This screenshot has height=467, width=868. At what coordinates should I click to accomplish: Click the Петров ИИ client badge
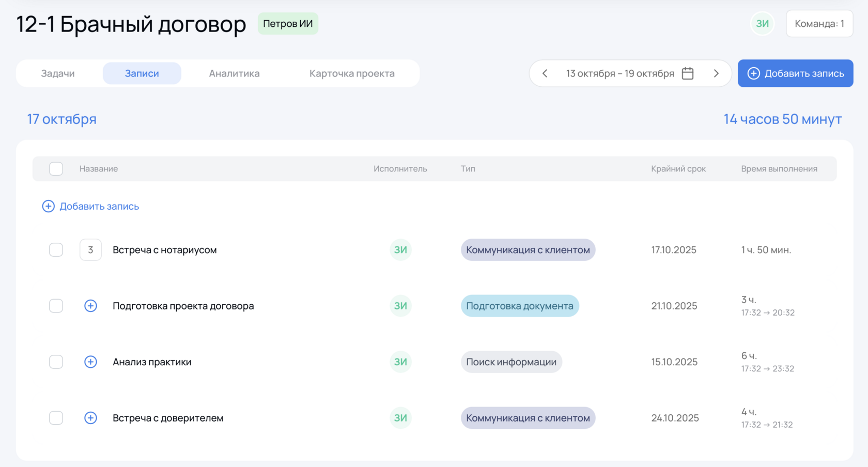288,24
